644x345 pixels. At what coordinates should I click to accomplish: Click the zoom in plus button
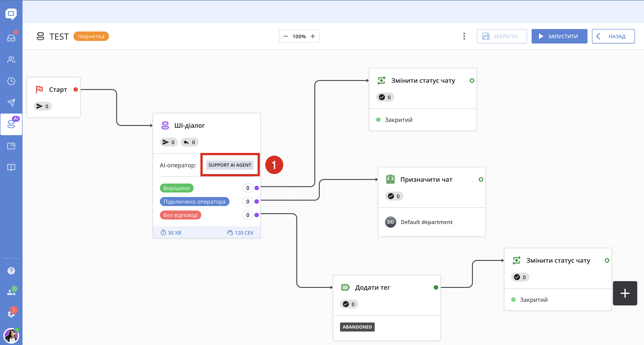pyautogui.click(x=313, y=36)
